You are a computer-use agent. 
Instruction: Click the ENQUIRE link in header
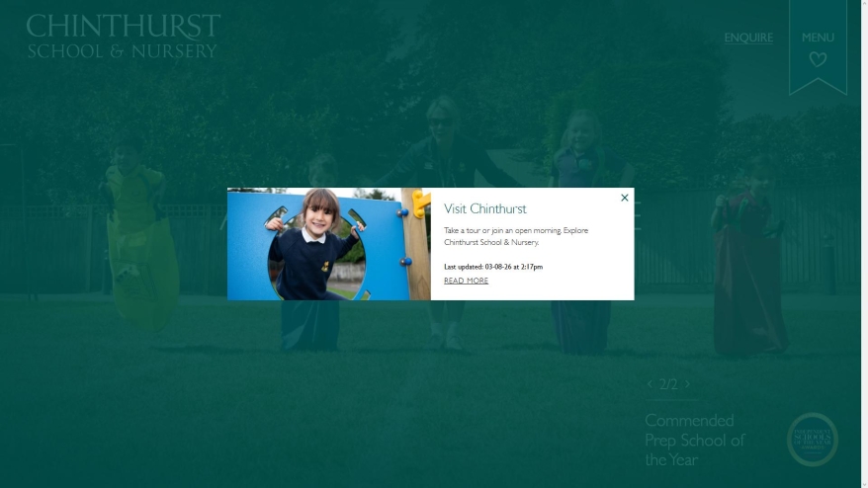748,38
